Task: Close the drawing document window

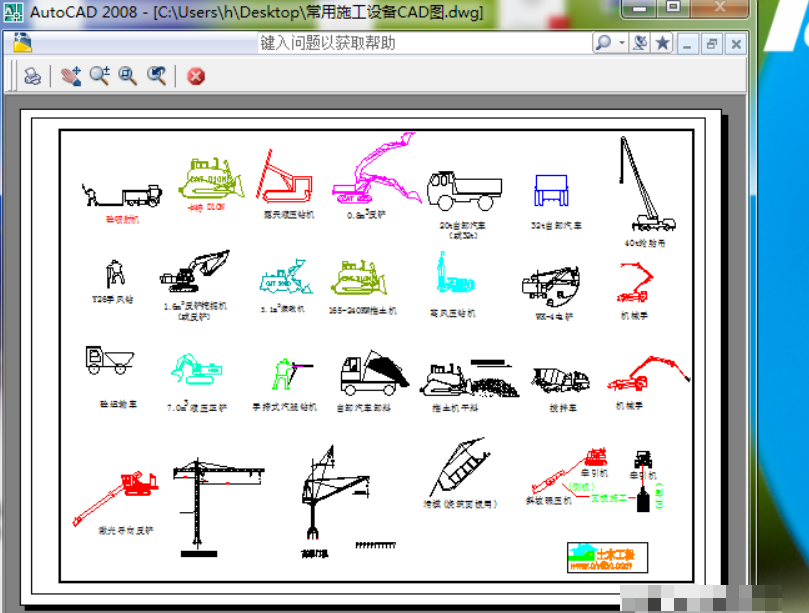Action: pos(736,44)
